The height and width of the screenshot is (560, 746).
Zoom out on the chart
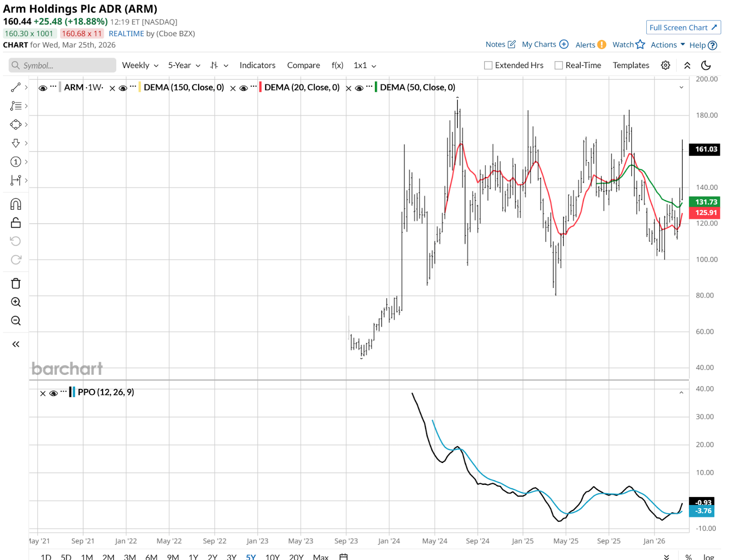point(16,321)
